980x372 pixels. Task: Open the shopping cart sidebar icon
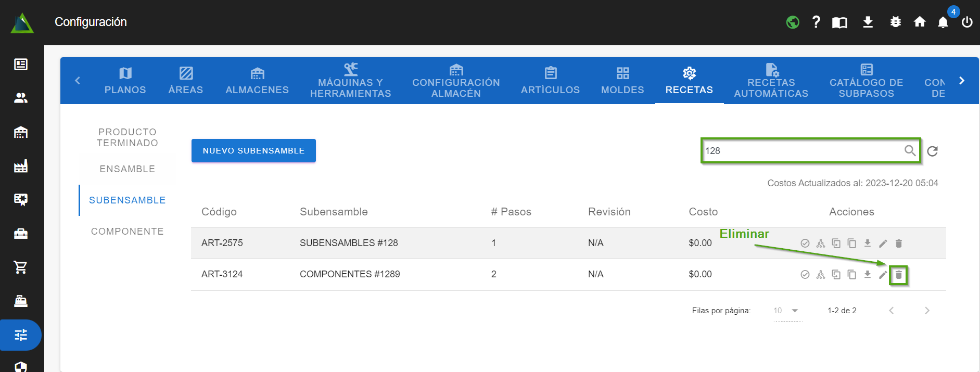point(21,267)
